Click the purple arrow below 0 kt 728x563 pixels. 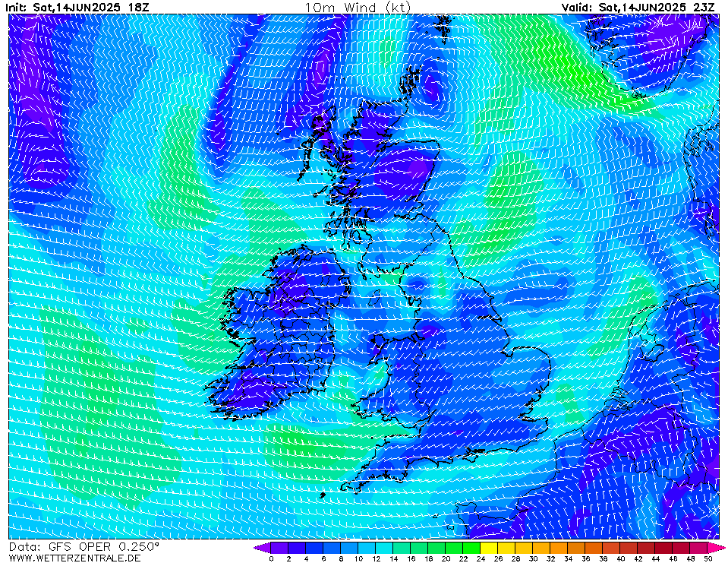263,547
